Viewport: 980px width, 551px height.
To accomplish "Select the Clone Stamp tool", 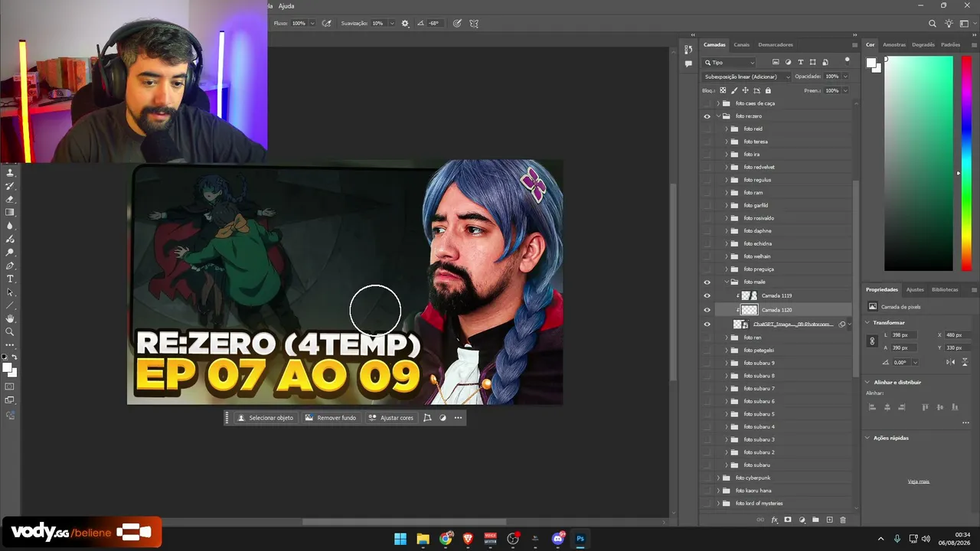I will pos(10,173).
